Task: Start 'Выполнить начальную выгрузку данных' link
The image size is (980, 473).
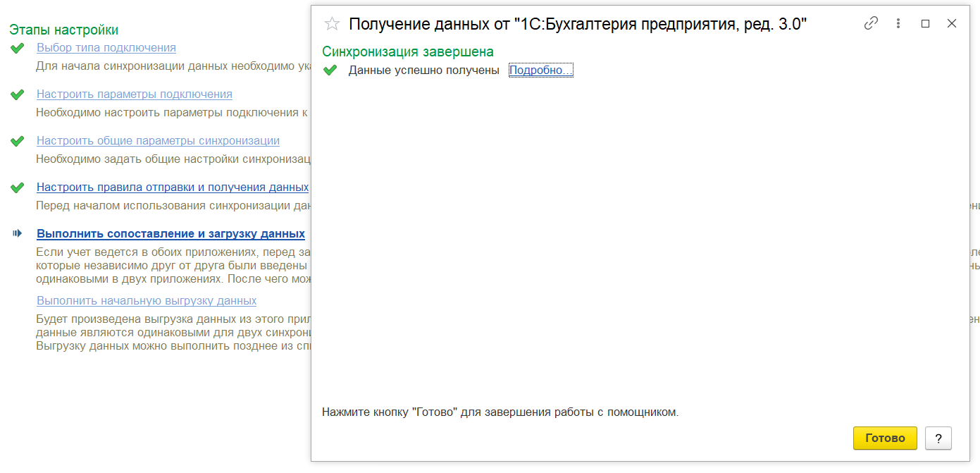Action: click(147, 301)
